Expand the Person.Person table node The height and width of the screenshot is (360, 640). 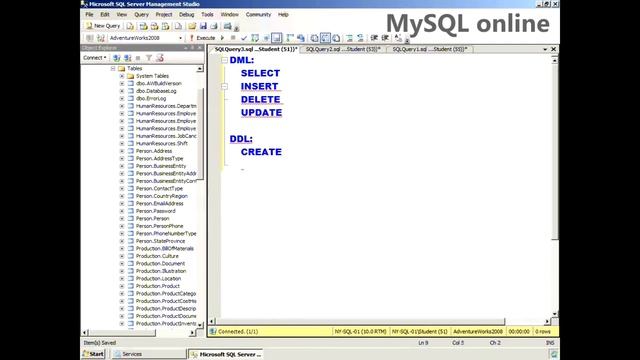pos(122,219)
